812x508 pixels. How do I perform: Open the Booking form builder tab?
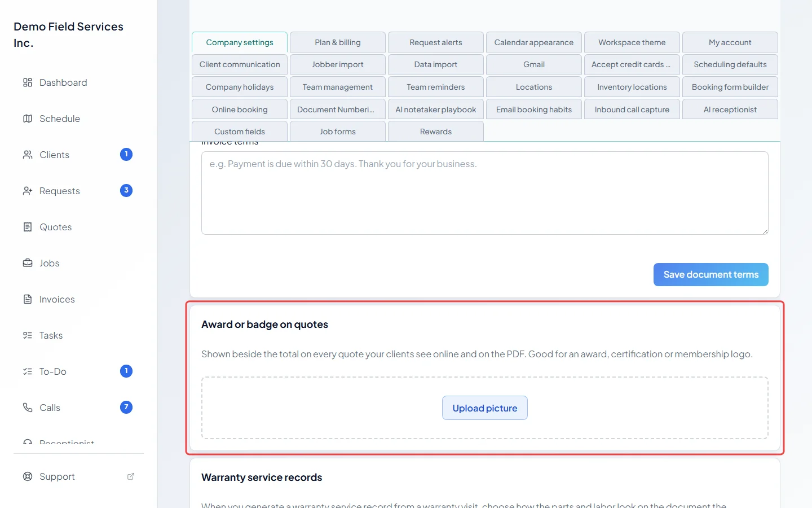click(730, 87)
